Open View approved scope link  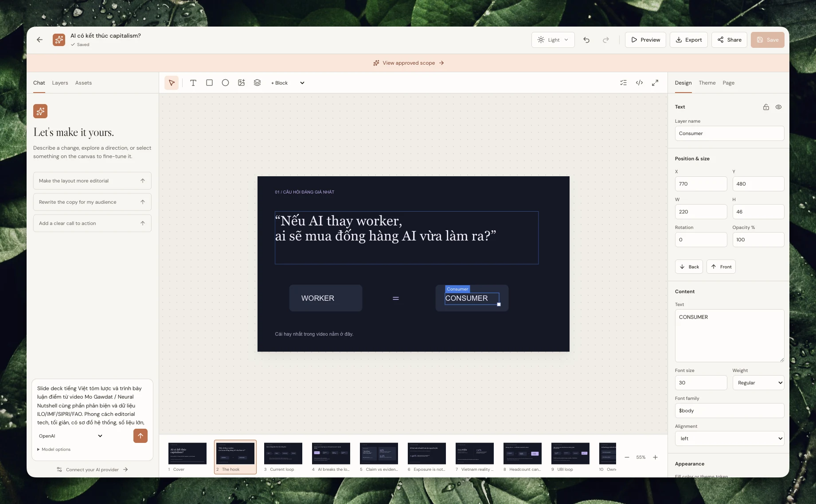pyautogui.click(x=408, y=63)
